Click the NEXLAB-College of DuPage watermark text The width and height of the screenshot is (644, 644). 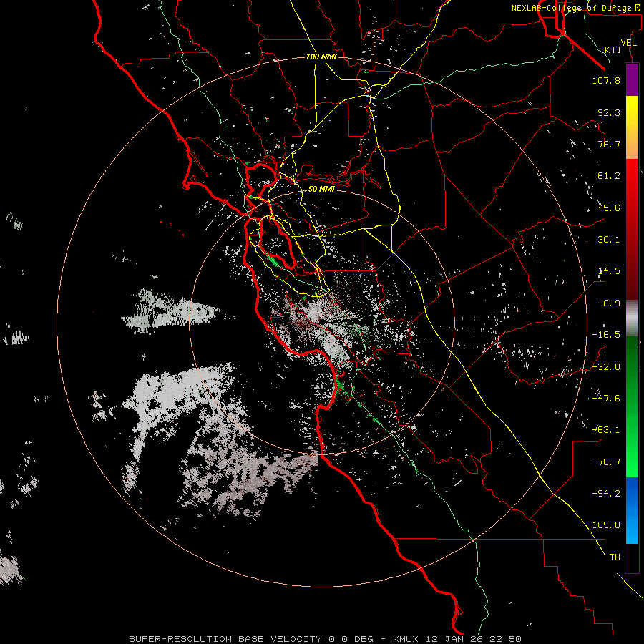575,8
